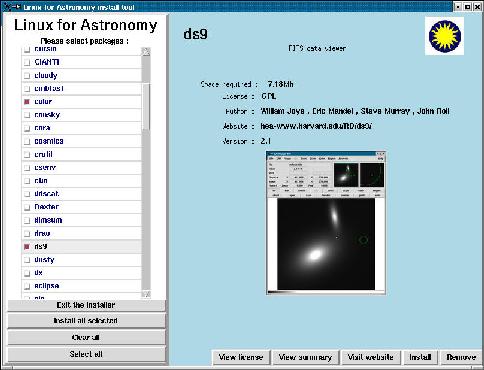The image size is (484, 370).
Task: Open the window menu icon in title bar
Action: tap(8, 7)
